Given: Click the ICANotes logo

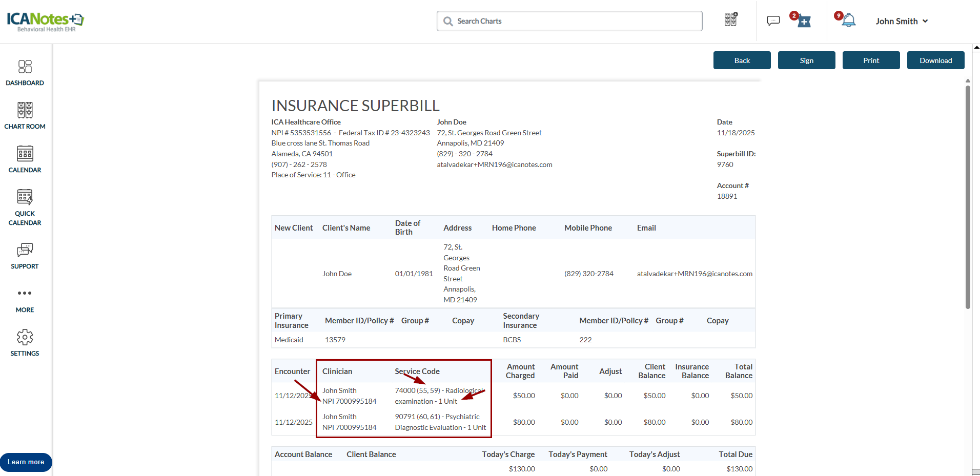Looking at the screenshot, I should (45, 21).
